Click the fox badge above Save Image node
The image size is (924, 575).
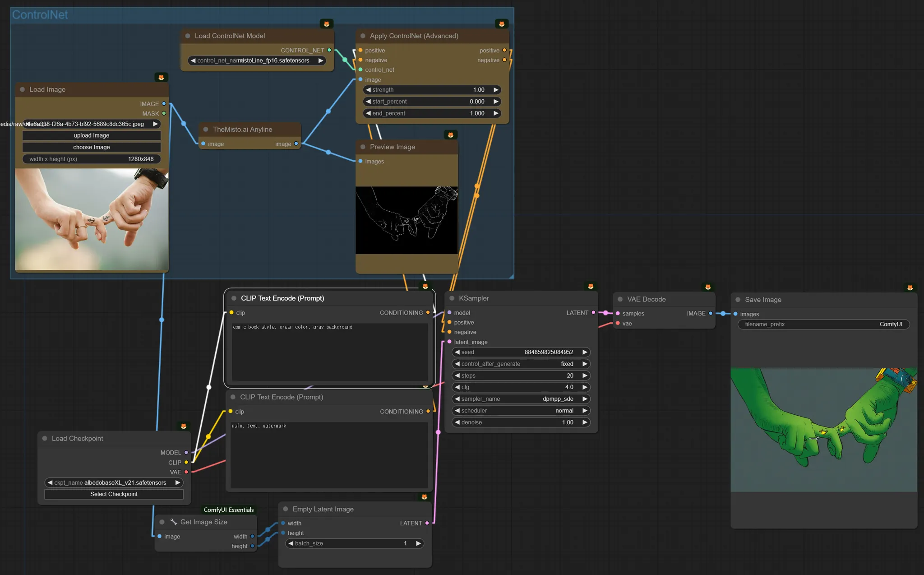click(910, 287)
